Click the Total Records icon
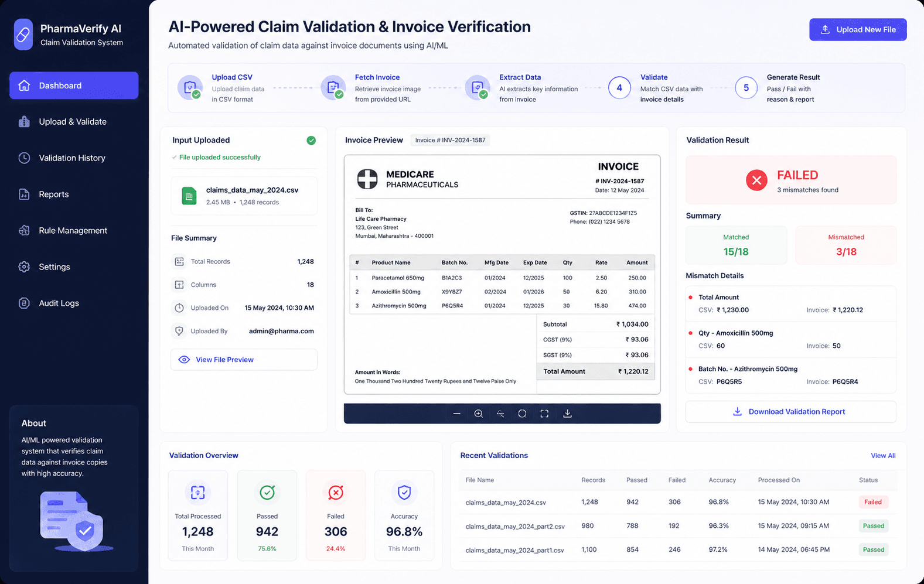Image resolution: width=924 pixels, height=584 pixels. pos(179,262)
